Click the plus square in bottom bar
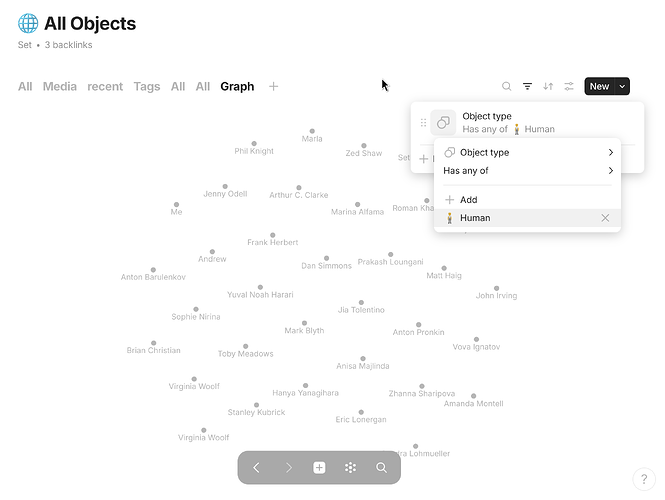The width and height of the screenshot is (665, 500). click(x=319, y=467)
